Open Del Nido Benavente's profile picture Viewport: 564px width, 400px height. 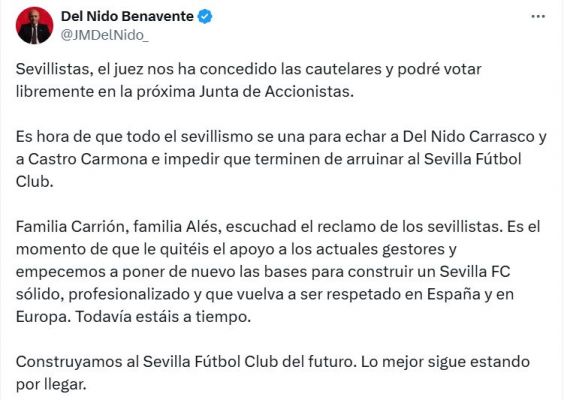coord(35,26)
